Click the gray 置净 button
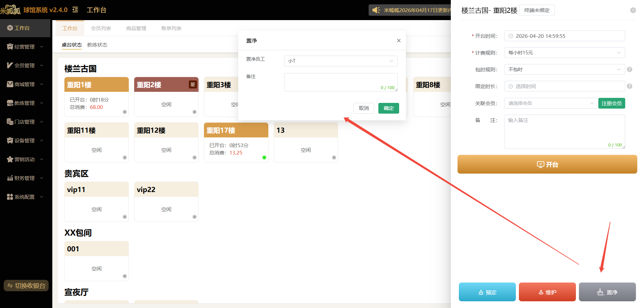This screenshot has width=644, height=308. coord(607,292)
